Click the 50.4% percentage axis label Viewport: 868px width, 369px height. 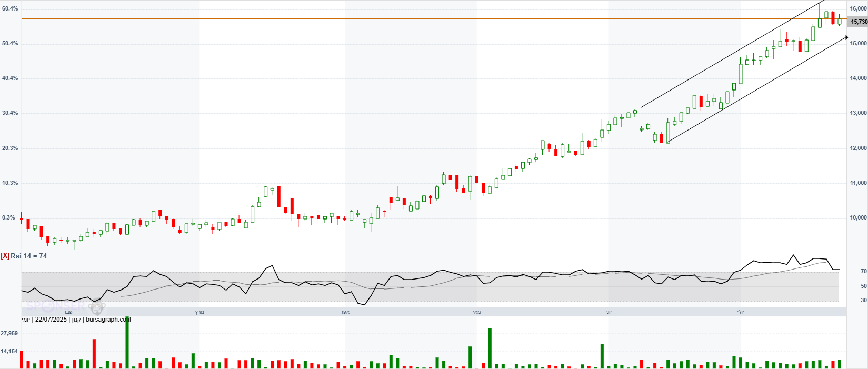click(x=10, y=43)
